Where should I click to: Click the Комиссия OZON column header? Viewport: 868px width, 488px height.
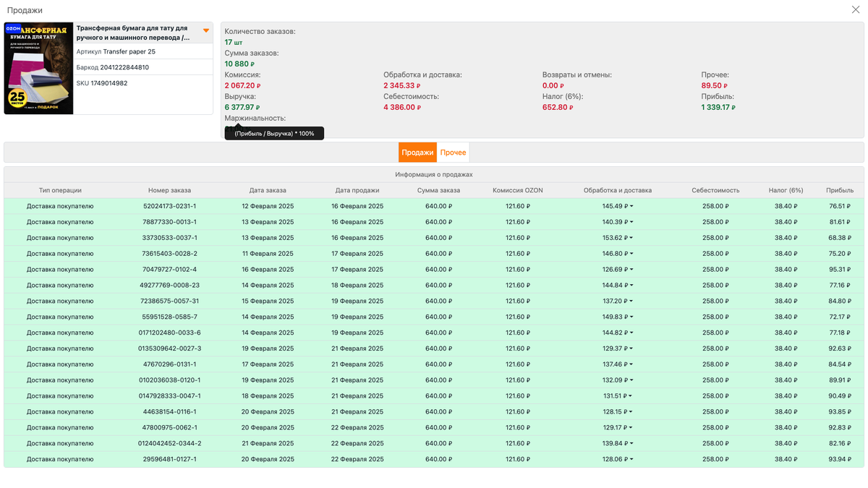518,190
